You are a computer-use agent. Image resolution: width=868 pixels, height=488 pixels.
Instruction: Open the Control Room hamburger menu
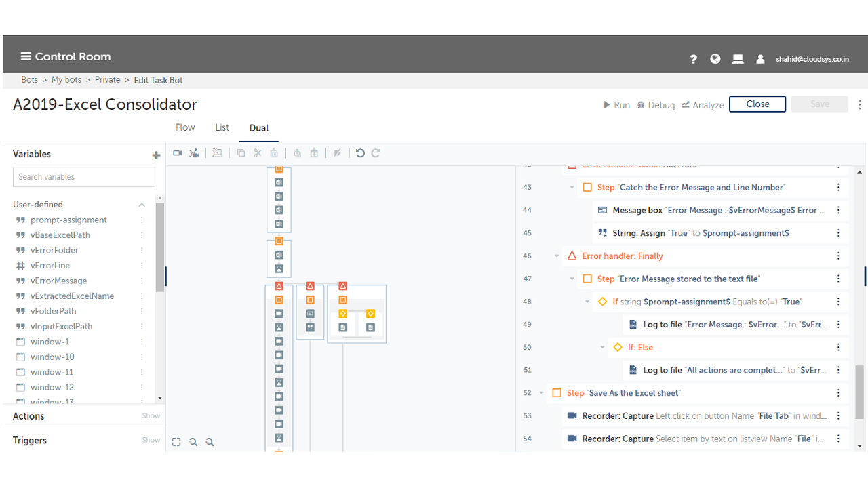26,56
